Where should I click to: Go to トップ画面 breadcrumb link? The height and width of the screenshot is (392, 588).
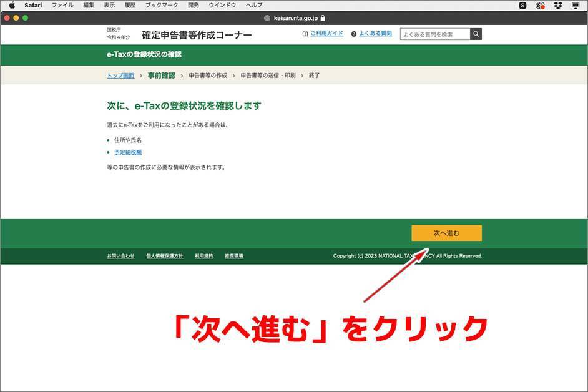[120, 76]
